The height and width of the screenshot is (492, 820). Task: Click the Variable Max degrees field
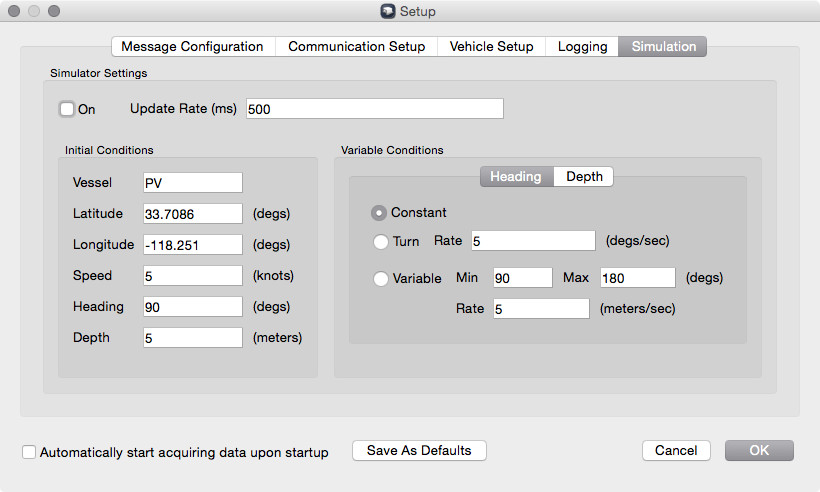637,278
